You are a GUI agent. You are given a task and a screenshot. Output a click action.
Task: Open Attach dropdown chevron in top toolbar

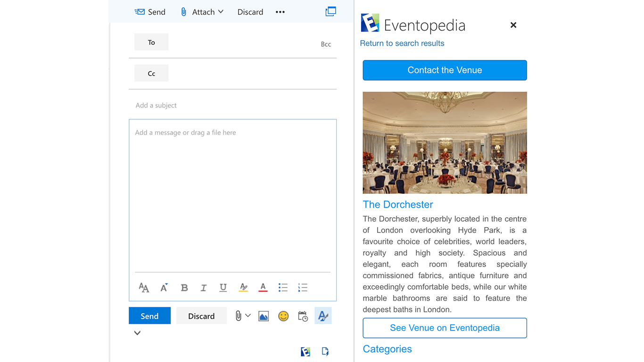click(x=221, y=12)
